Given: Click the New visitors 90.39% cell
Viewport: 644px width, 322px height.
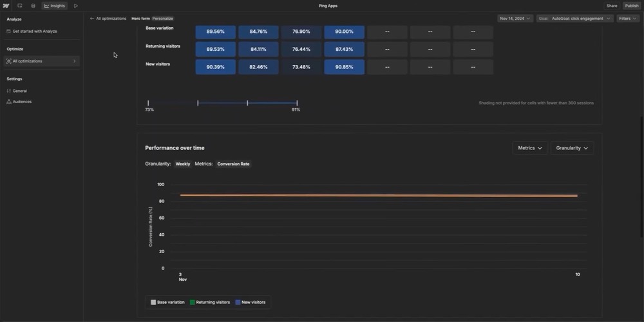Looking at the screenshot, I should click(215, 67).
